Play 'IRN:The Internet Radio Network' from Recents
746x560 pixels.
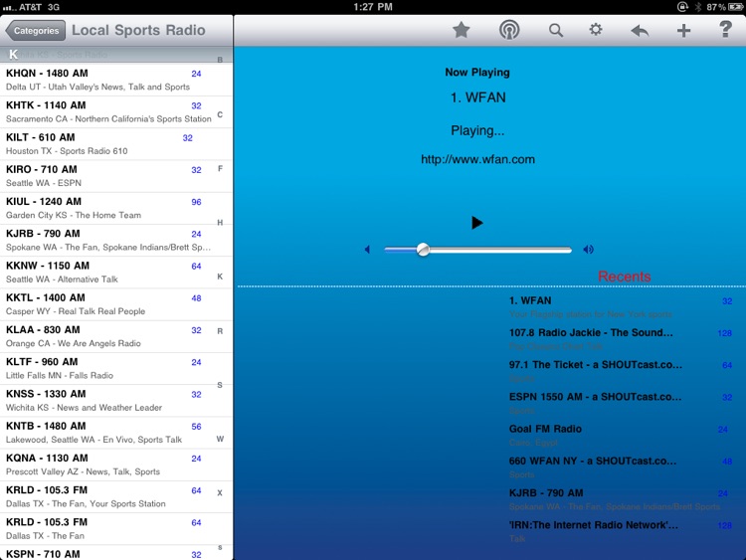(x=621, y=531)
